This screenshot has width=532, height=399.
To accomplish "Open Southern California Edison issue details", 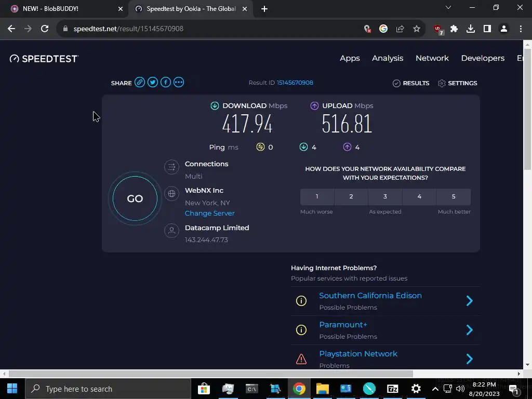I will point(370,296).
